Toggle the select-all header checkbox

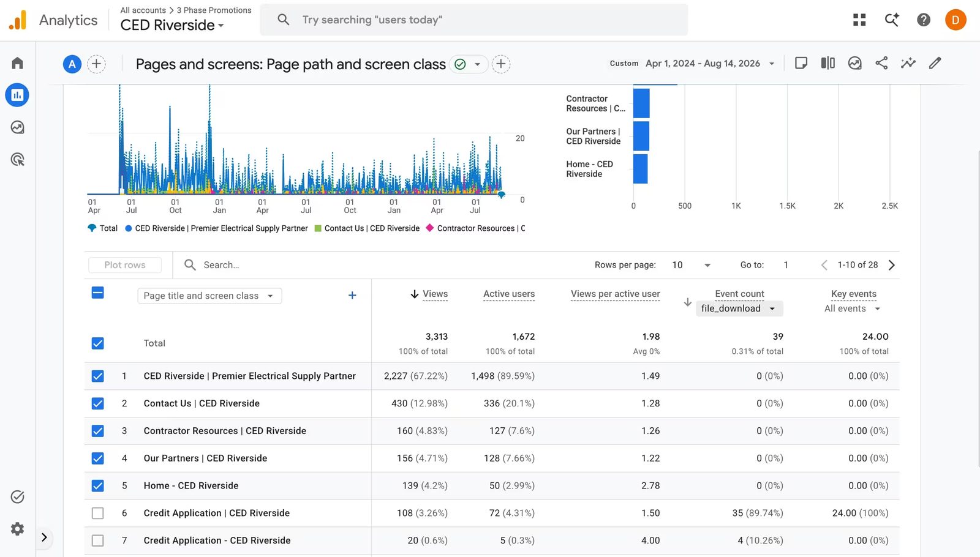tap(97, 293)
